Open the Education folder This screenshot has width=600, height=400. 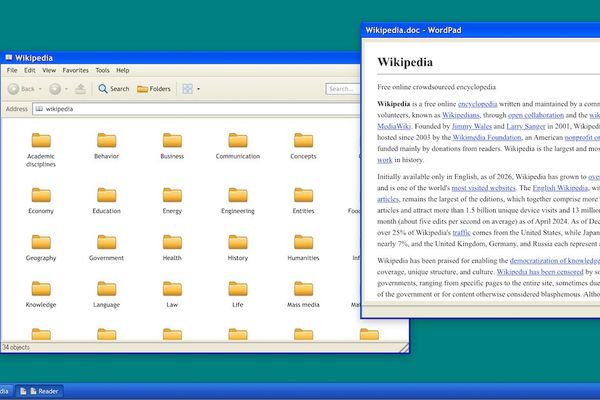106,200
